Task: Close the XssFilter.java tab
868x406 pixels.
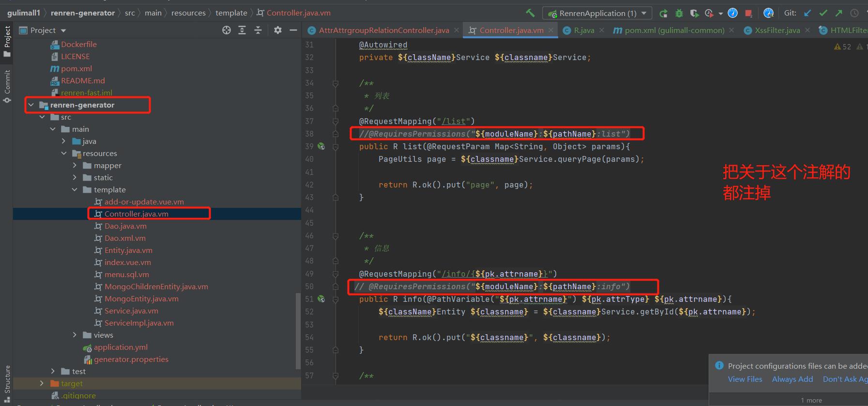Action: (807, 30)
